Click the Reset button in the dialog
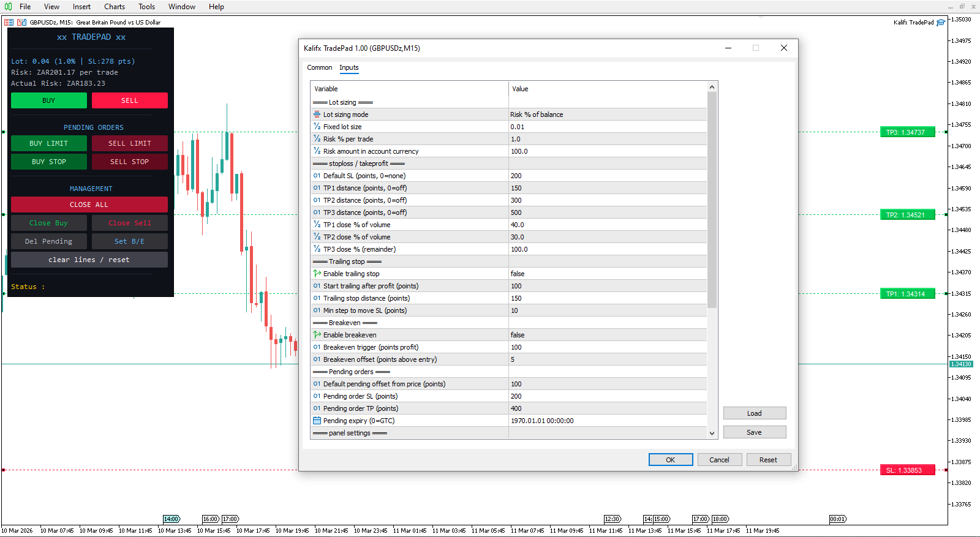This screenshot has width=980, height=537. pyautogui.click(x=769, y=460)
